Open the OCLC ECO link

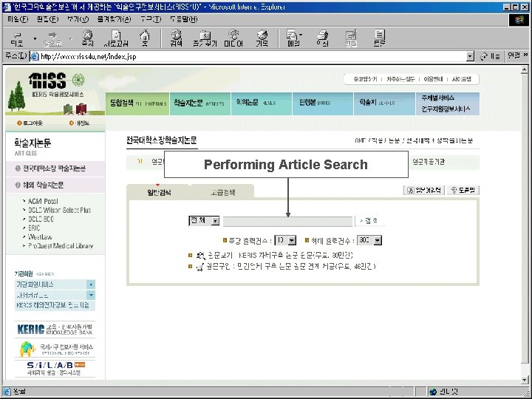(41, 219)
